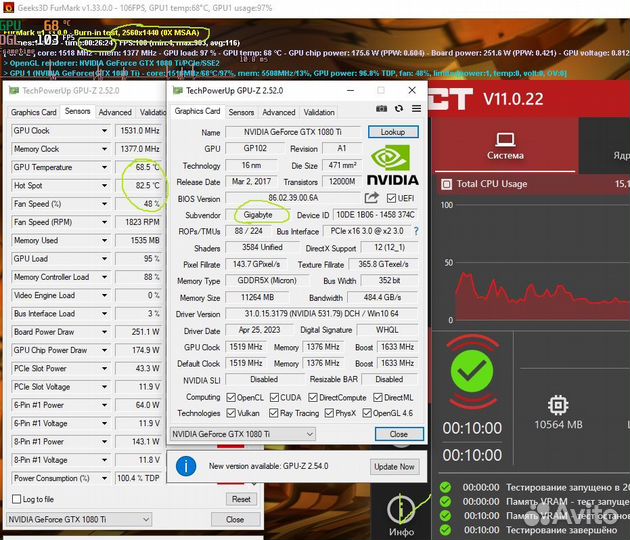Click the Bus Interface question mark
Image resolution: width=630 pixels, height=540 pixels.
416,231
